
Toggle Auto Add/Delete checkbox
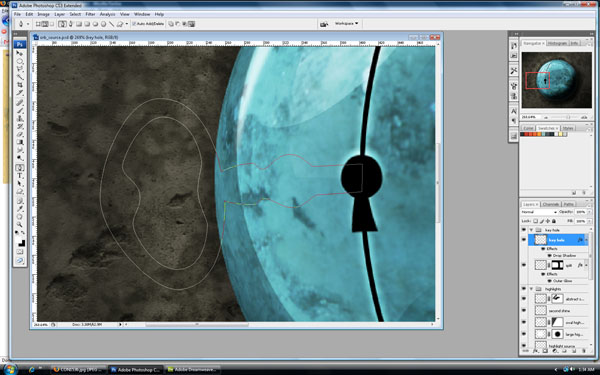point(134,24)
